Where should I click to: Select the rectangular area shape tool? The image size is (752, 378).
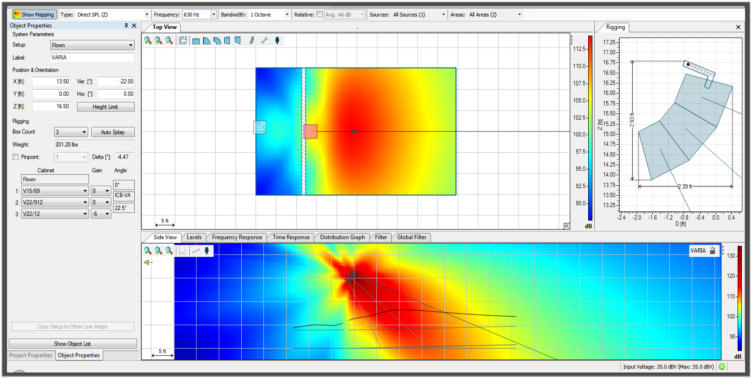coord(196,41)
